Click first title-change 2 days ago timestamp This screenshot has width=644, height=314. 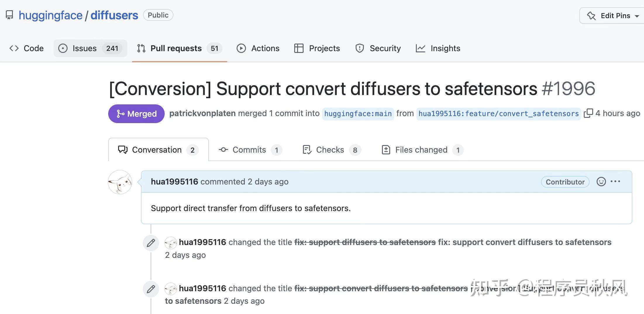(x=185, y=255)
